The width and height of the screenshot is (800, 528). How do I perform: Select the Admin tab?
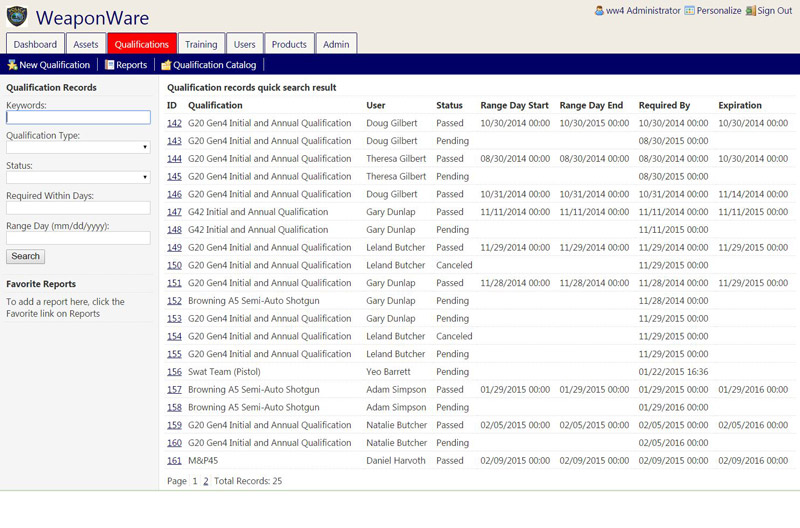[x=336, y=44]
